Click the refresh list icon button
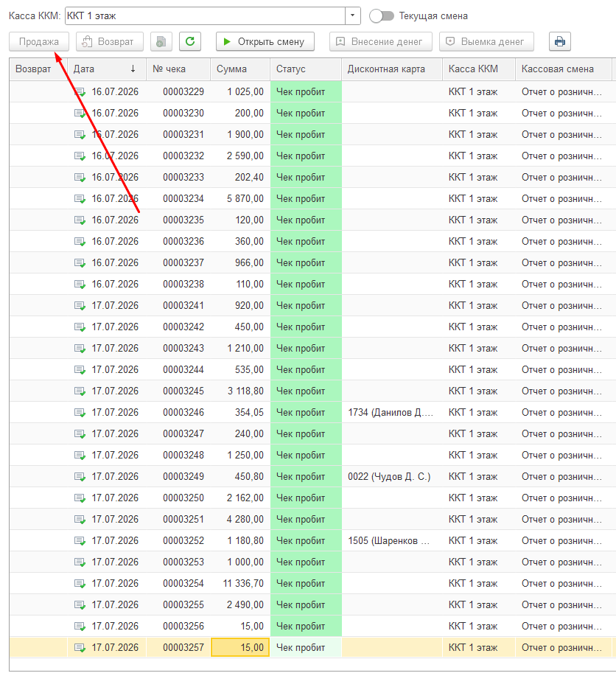This screenshot has width=616, height=673. pyautogui.click(x=190, y=41)
